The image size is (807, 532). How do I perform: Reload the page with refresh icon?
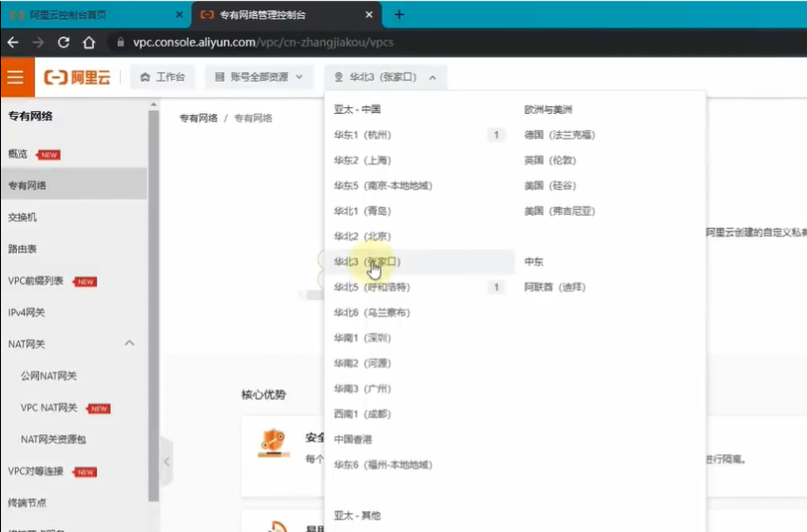pos(64,42)
